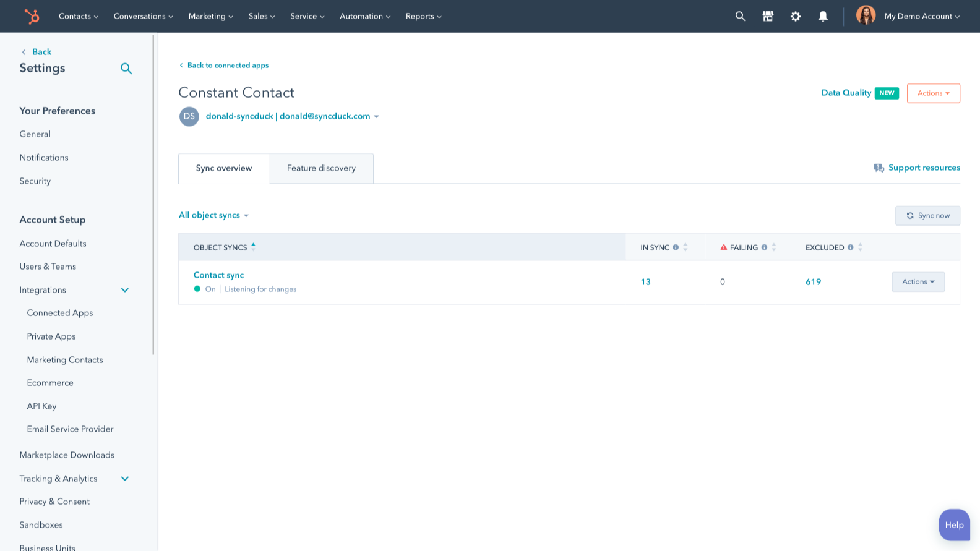
Task: Sort by Object Syncs column arrows
Action: tap(253, 247)
